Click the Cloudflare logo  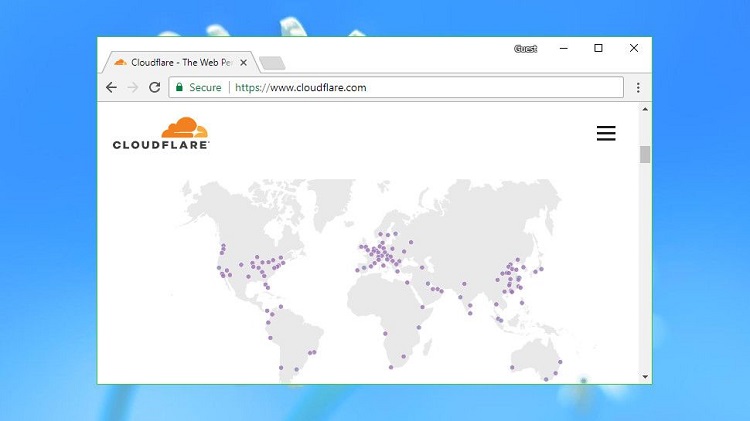click(161, 133)
